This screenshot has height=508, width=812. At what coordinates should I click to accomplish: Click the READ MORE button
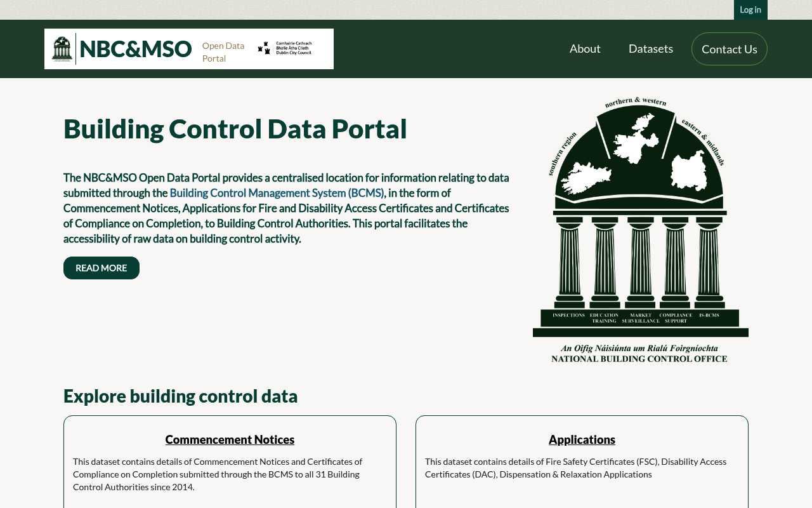pyautogui.click(x=101, y=268)
